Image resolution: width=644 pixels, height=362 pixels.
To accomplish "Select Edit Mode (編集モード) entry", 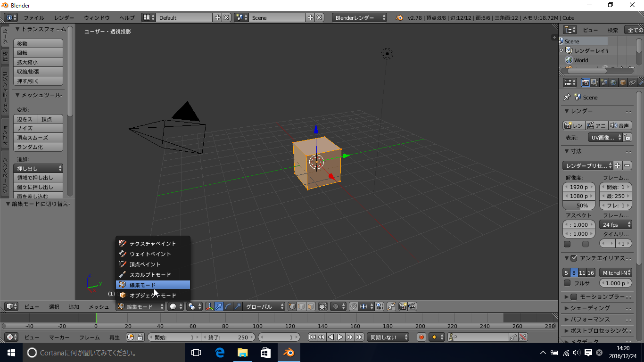I will (x=153, y=285).
